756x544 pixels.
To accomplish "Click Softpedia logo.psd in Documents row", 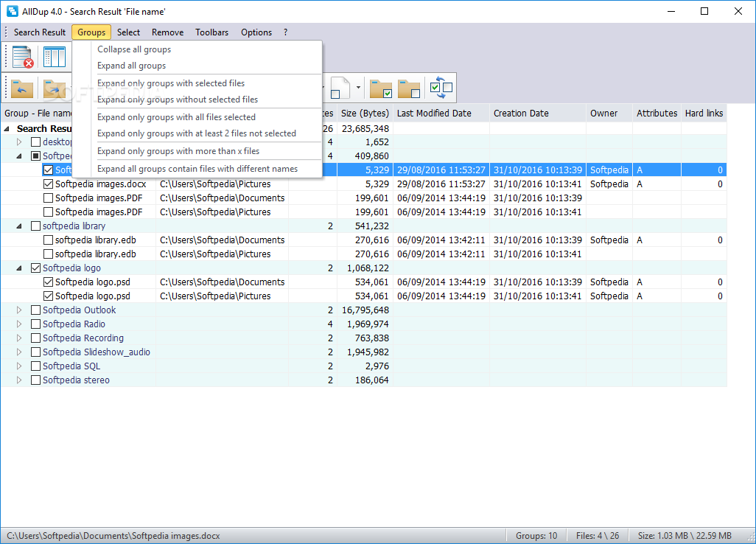I will [x=364, y=282].
